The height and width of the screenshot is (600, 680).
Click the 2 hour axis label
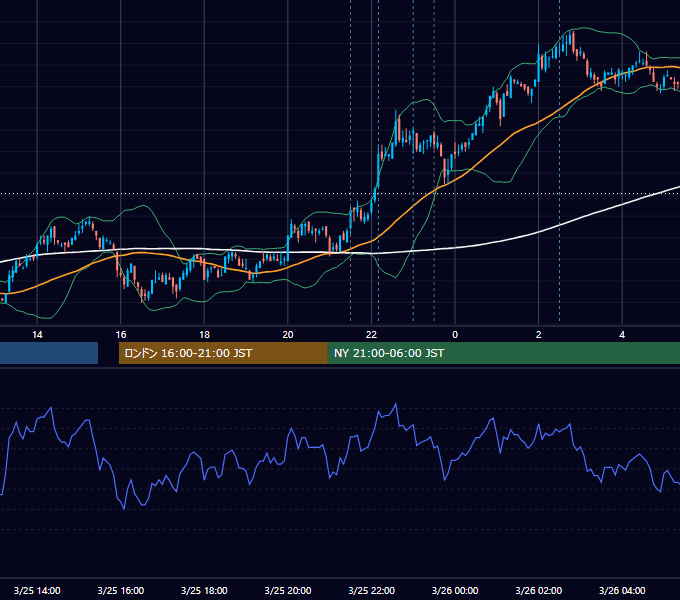coord(539,335)
